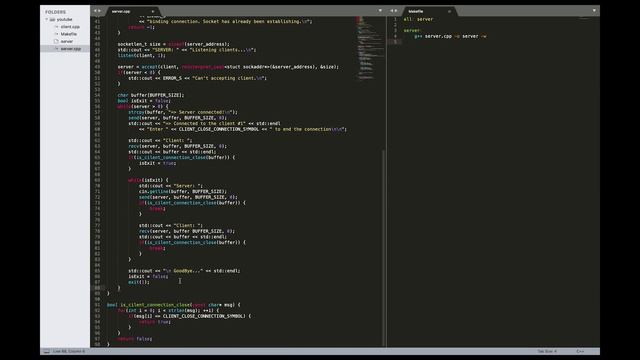Close the server.cpp tab

coord(153,11)
